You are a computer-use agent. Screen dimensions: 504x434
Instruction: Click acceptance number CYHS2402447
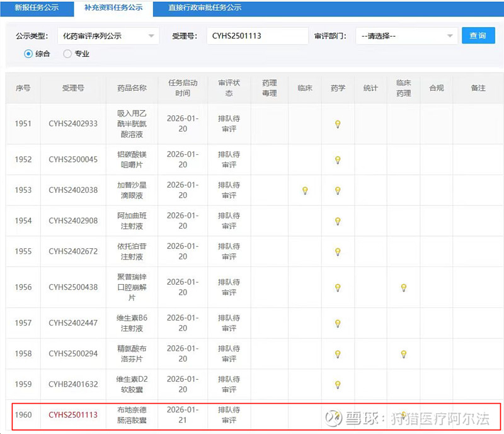coord(73,323)
